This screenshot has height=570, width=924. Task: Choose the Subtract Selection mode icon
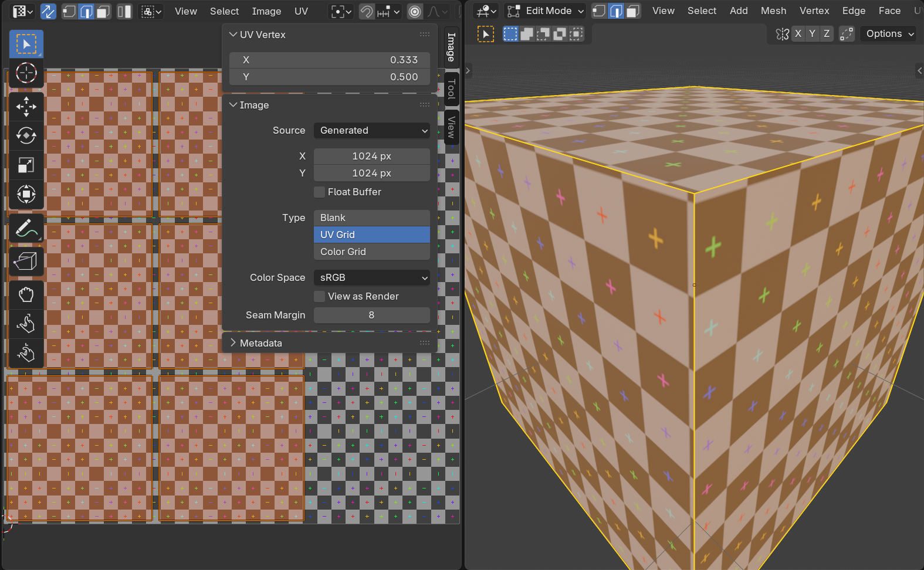(x=543, y=34)
